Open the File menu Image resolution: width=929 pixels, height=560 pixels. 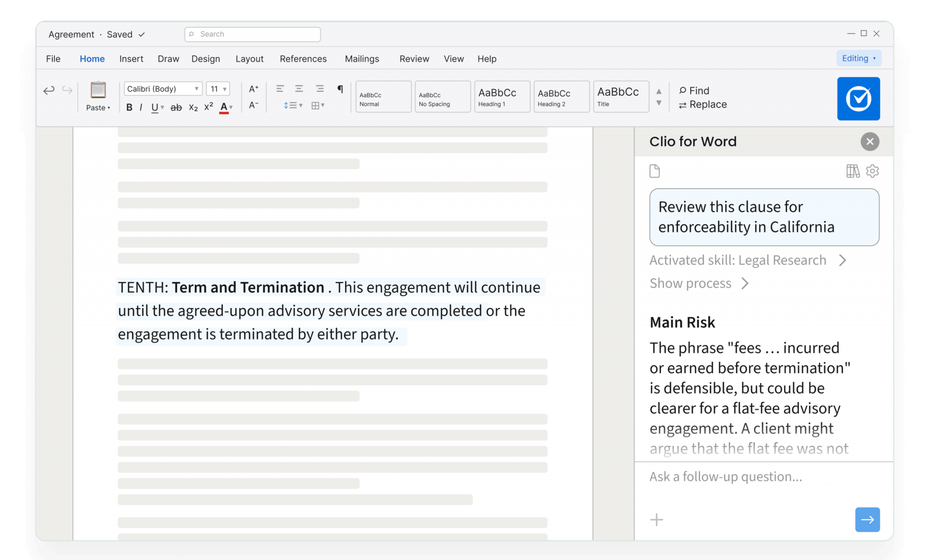[x=53, y=59]
